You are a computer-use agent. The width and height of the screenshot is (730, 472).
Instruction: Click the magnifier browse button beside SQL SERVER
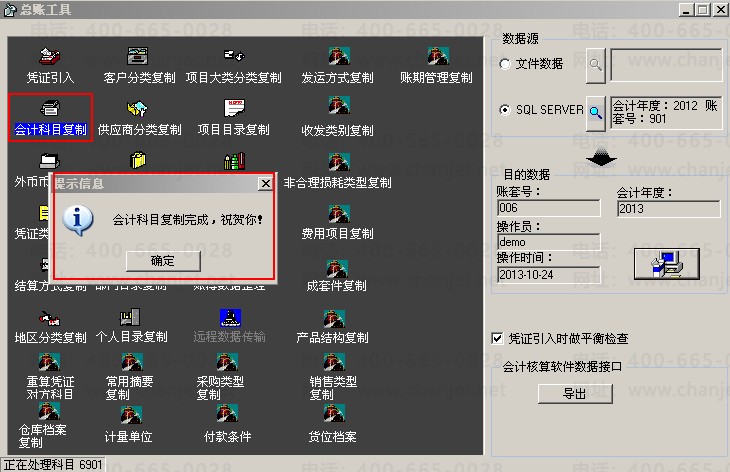point(595,113)
